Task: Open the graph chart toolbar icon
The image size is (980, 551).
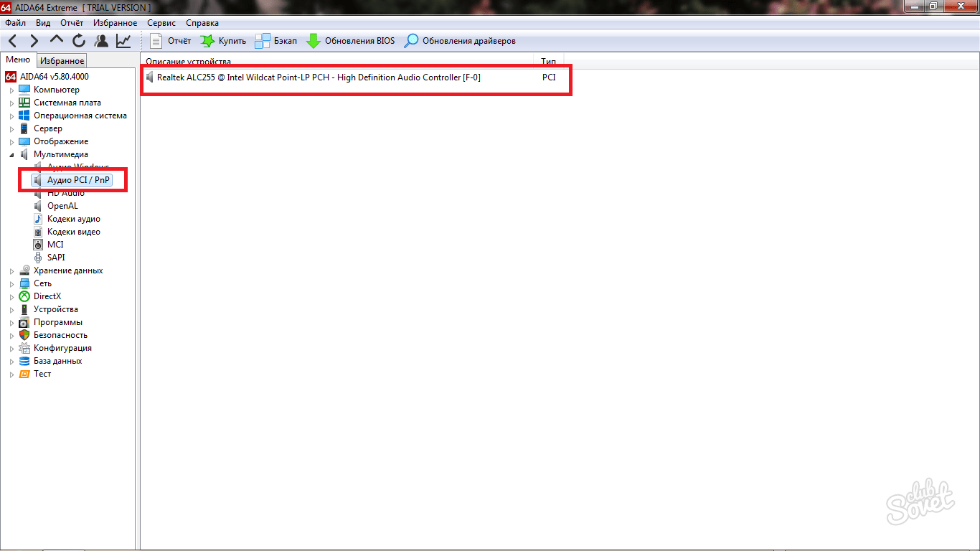Action: (123, 41)
